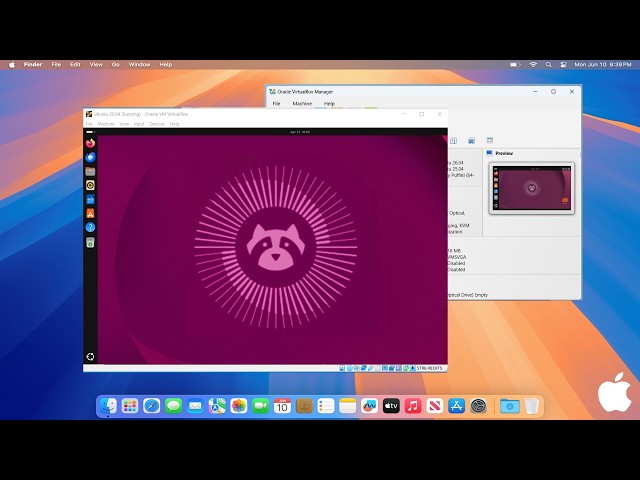This screenshot has width=640, height=480.
Task: Open the Edit menu in macOS menu bar
Action: click(x=75, y=64)
